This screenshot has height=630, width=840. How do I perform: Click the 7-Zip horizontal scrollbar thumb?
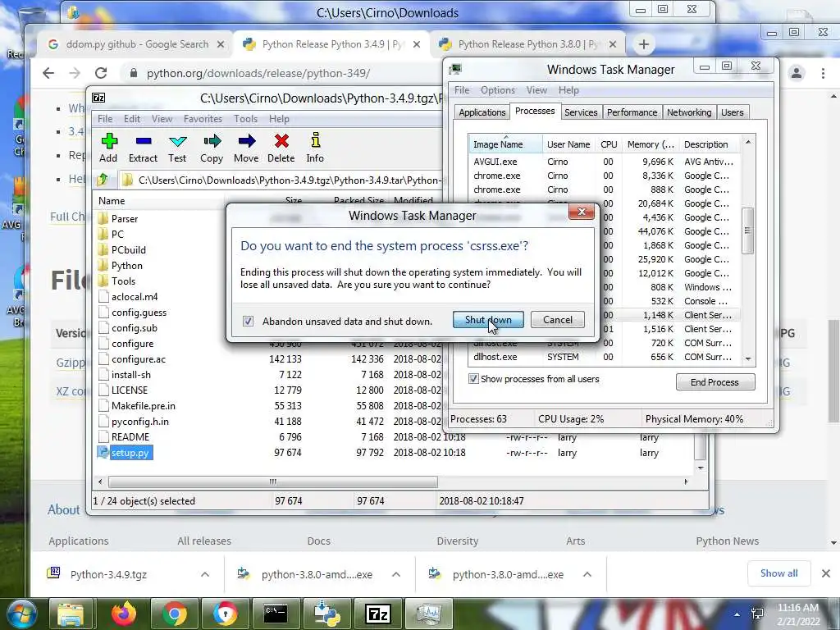273,482
